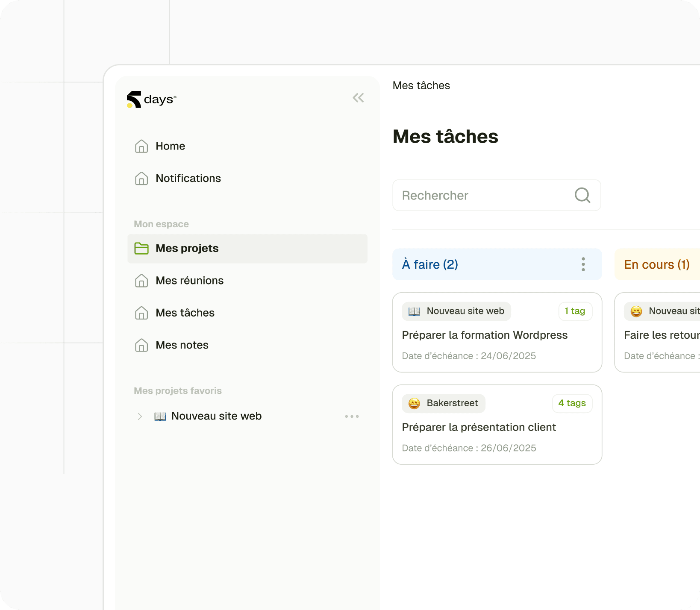
Task: Collapse the sidebar with the double-chevron icon
Action: coord(358,98)
